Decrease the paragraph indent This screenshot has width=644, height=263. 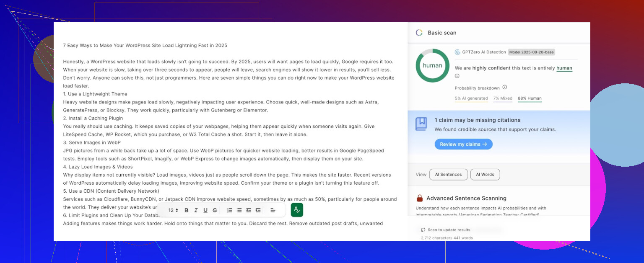(x=249, y=210)
